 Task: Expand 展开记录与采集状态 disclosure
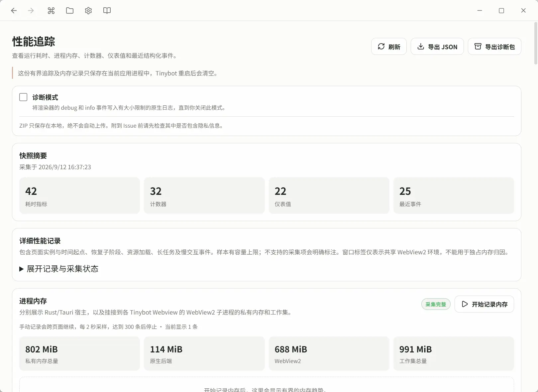tap(59, 269)
